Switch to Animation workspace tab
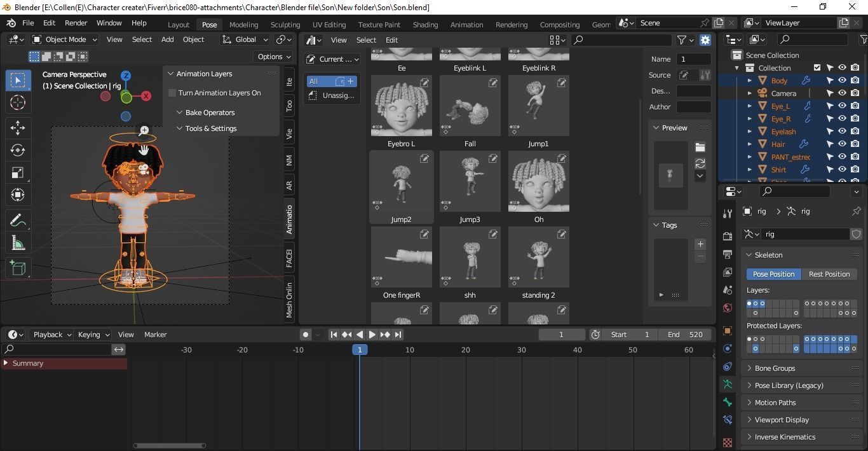868x451 pixels. click(466, 25)
